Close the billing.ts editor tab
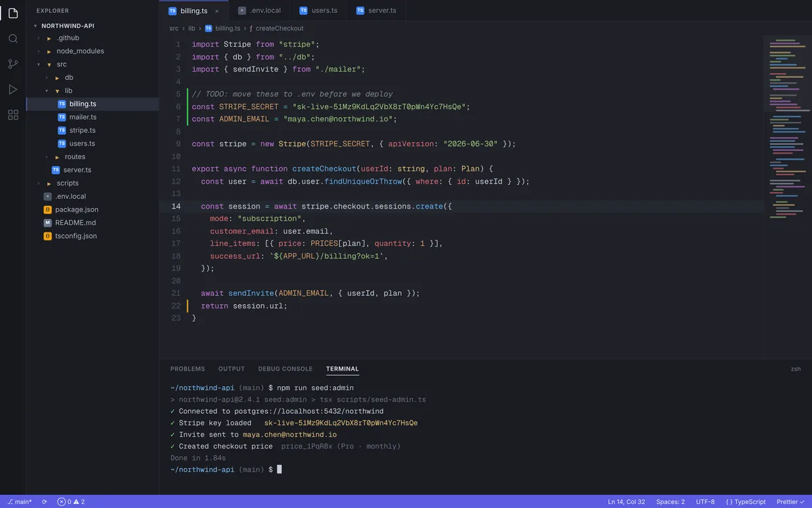The width and height of the screenshot is (812, 508). [x=217, y=11]
